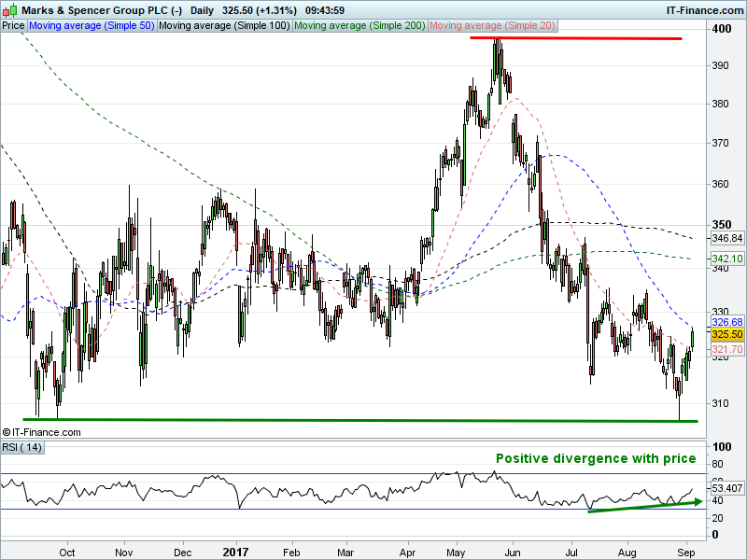Click the Jun label on time axis

[x=513, y=553]
